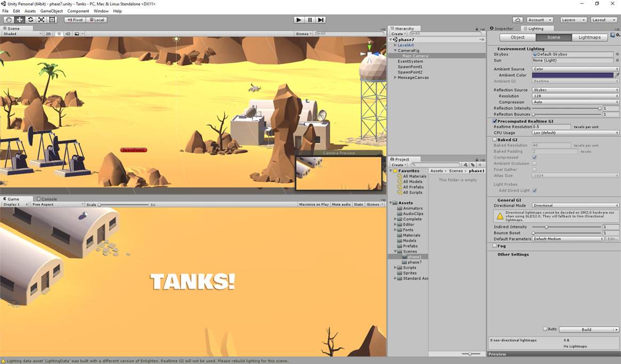Click the Stats button in Game view
Viewport: 621px width, 364px height.
359,205
